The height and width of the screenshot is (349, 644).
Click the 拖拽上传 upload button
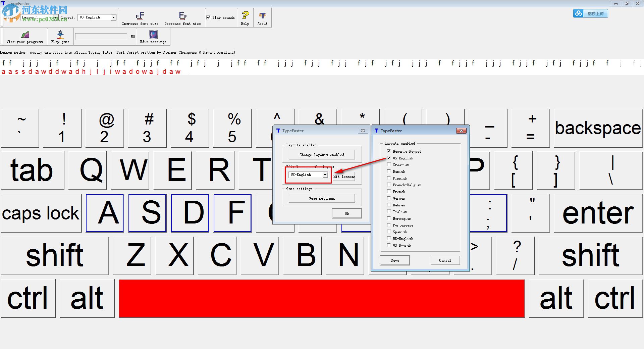point(595,13)
